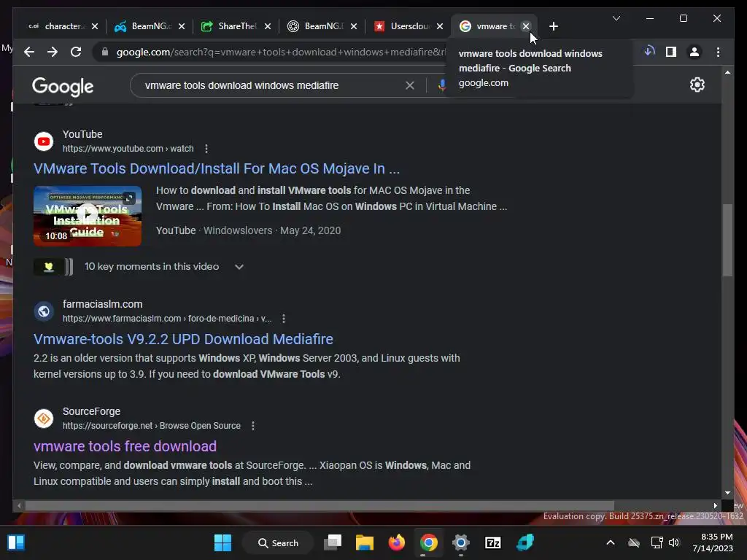
Task: View site information via the address bar lock icon
Action: point(105,52)
